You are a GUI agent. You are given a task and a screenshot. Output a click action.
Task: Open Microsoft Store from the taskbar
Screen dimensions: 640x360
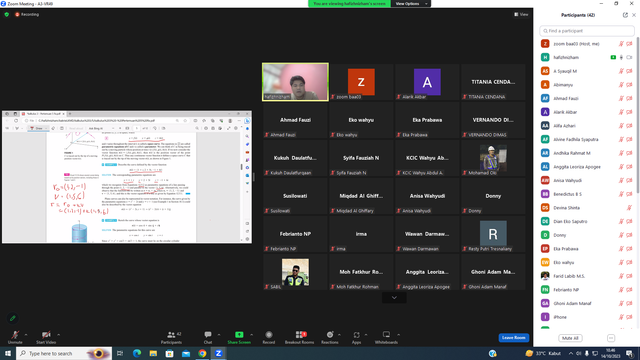(x=169, y=353)
